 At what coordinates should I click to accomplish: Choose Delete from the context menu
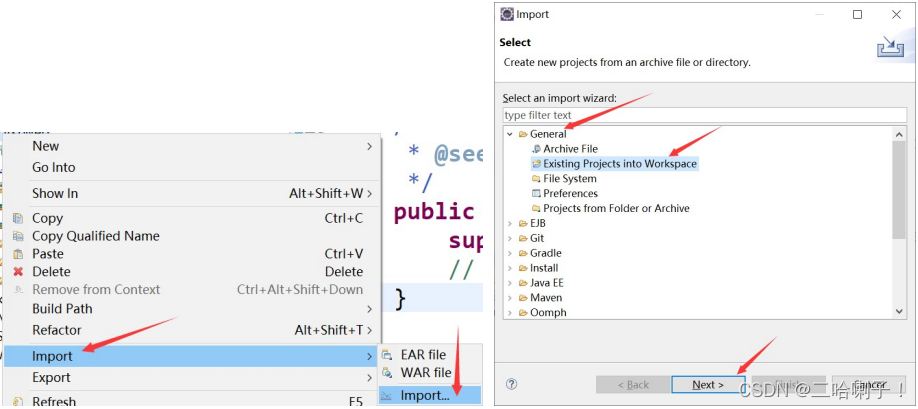[x=192, y=271]
